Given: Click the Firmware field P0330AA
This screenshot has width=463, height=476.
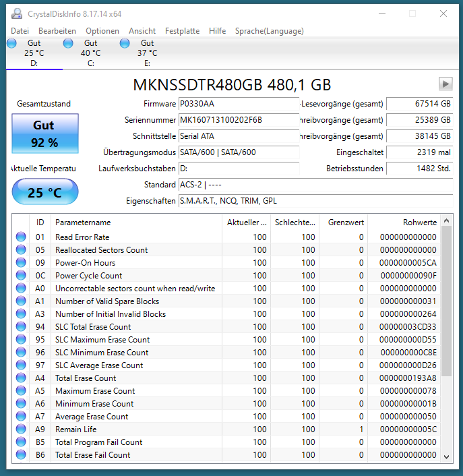Looking at the screenshot, I should tap(239, 104).
